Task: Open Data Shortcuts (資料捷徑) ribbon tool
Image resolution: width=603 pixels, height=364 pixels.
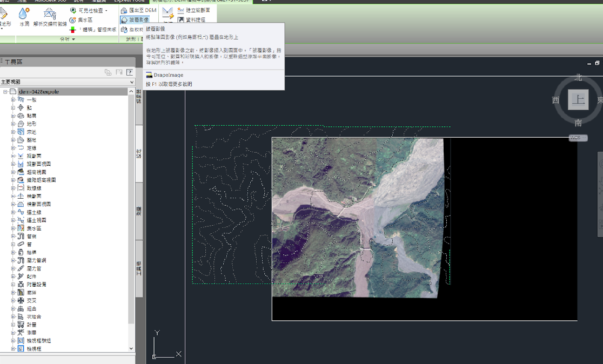Action: click(x=191, y=19)
